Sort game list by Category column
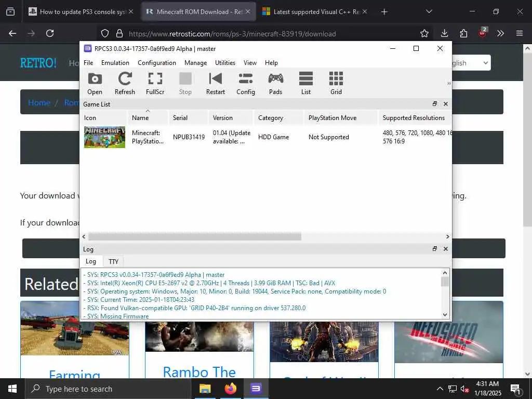The width and height of the screenshot is (532, 399). click(x=279, y=118)
